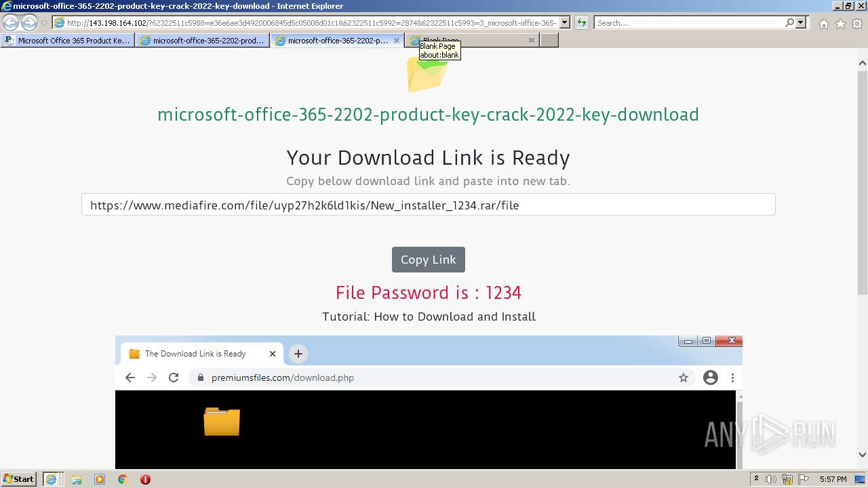Click the yellow folder icon at page top
This screenshot has height=488, width=868.
(427, 73)
